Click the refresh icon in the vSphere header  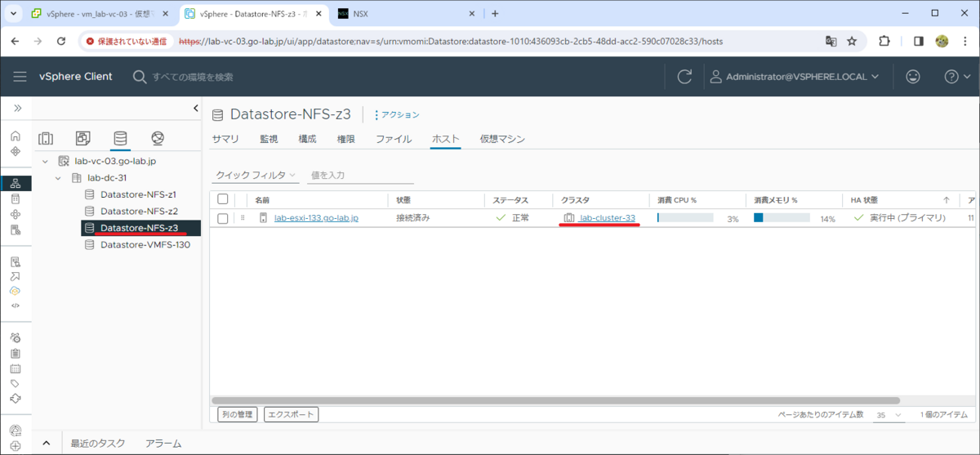[684, 77]
